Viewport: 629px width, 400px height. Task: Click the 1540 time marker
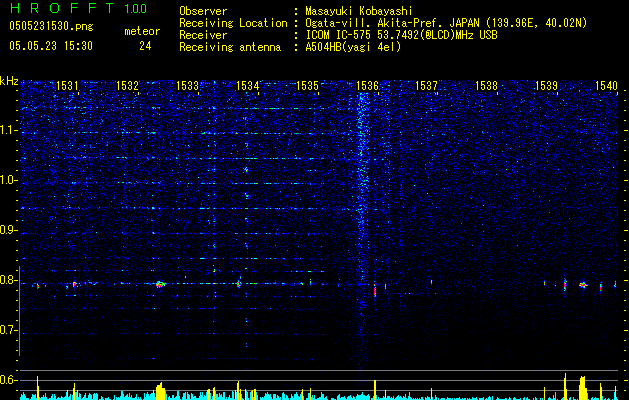point(607,85)
